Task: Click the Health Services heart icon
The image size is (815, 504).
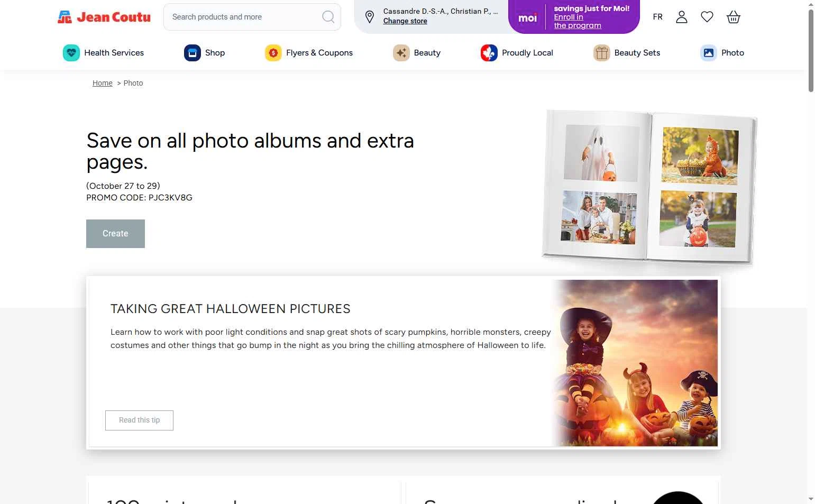Action: [x=71, y=53]
